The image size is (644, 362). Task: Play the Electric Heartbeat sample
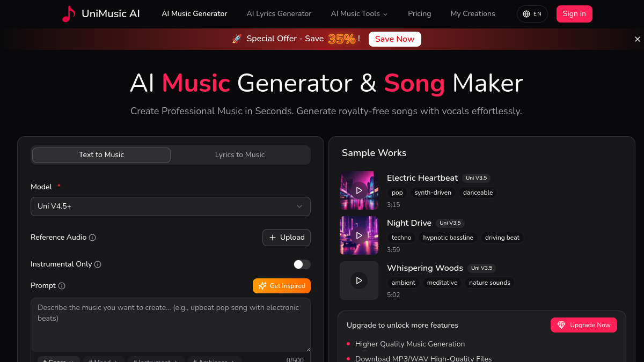pos(359,190)
